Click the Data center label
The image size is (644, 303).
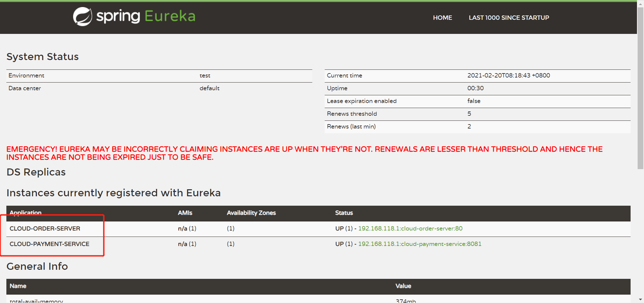pos(24,88)
